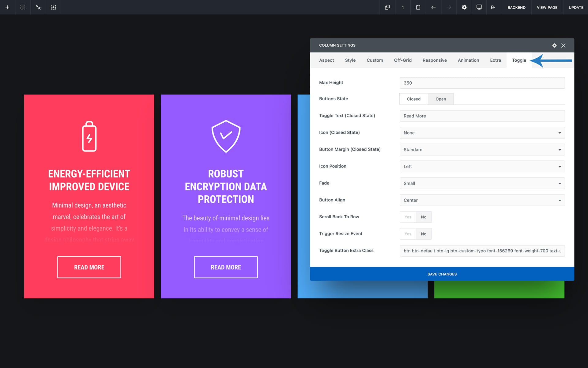Screen dimensions: 588x368
Task: Switch to the Animation tab
Action: (x=468, y=60)
